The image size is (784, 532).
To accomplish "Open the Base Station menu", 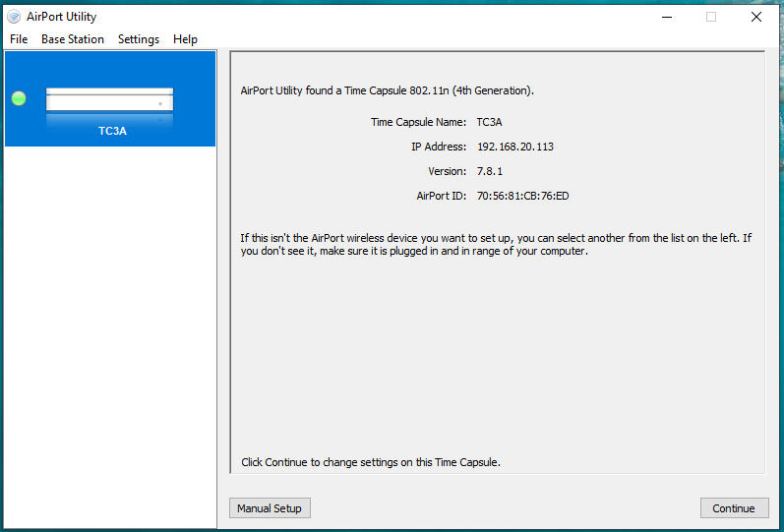I will (x=73, y=39).
